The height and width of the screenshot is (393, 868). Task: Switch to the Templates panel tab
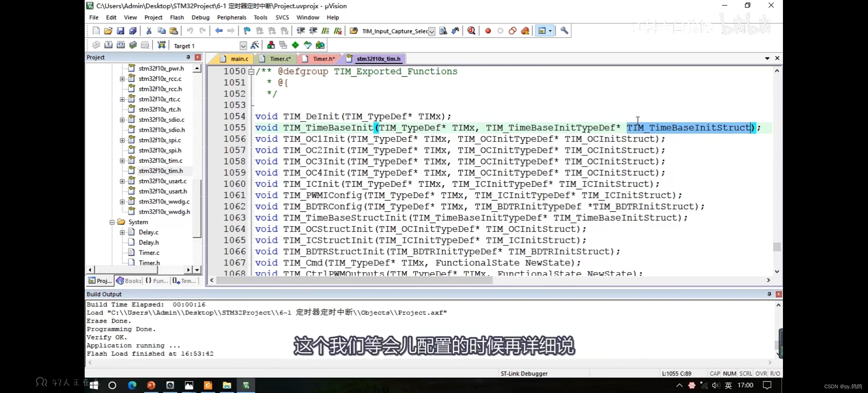(x=184, y=281)
